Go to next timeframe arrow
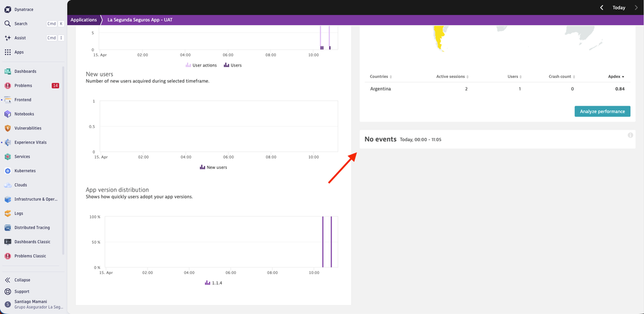The height and width of the screenshot is (314, 644). (x=636, y=7)
